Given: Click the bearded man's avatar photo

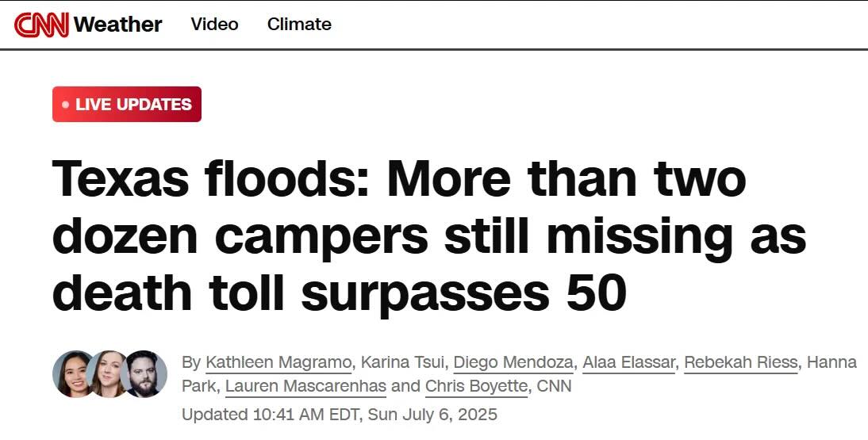Looking at the screenshot, I should coord(145,373).
